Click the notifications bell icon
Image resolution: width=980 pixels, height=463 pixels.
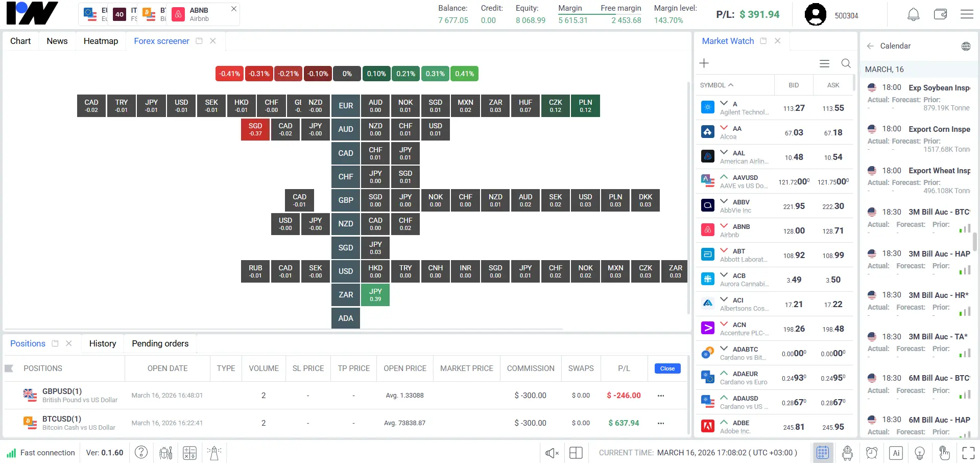coord(913,14)
